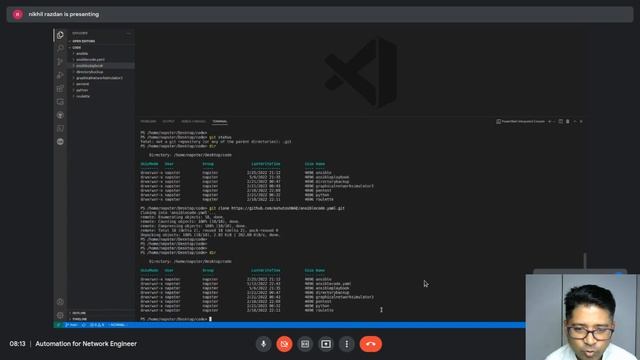Click the self-view video thumbnail

click(582, 317)
